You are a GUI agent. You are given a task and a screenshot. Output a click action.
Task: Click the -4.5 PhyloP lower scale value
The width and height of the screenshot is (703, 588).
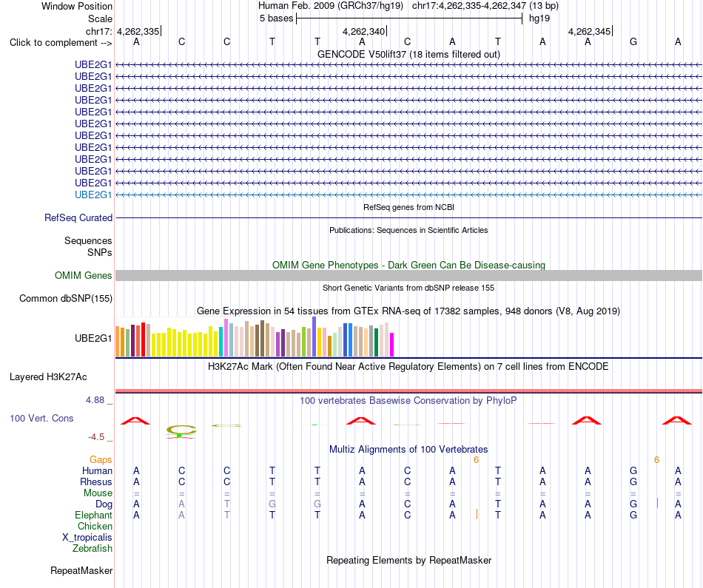(x=96, y=437)
